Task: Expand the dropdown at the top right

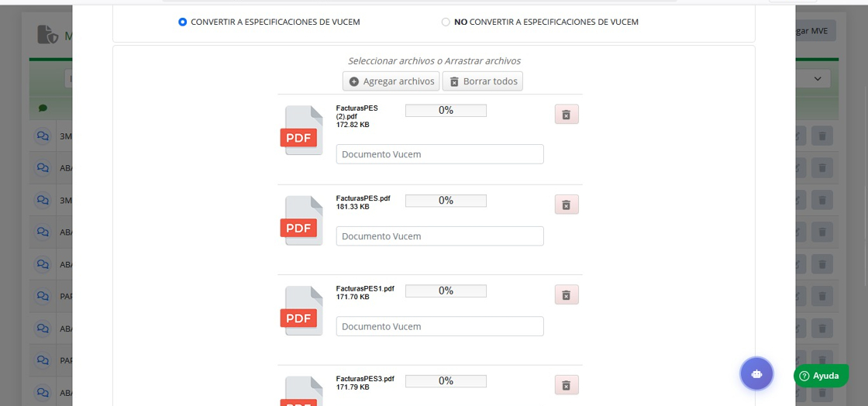Action: pyautogui.click(x=818, y=78)
